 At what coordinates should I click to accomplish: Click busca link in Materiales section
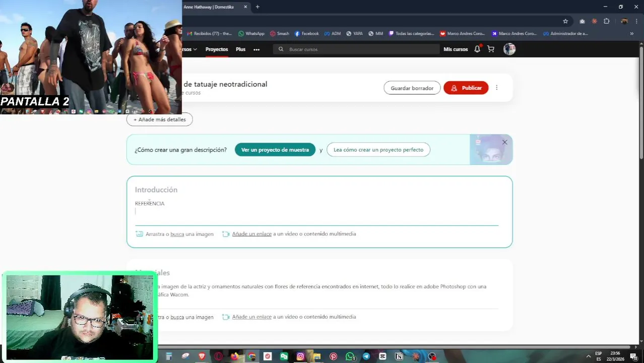click(x=177, y=317)
